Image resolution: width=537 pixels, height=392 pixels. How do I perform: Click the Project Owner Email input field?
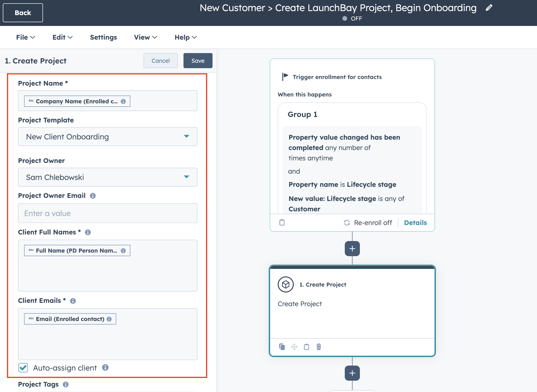(x=108, y=213)
